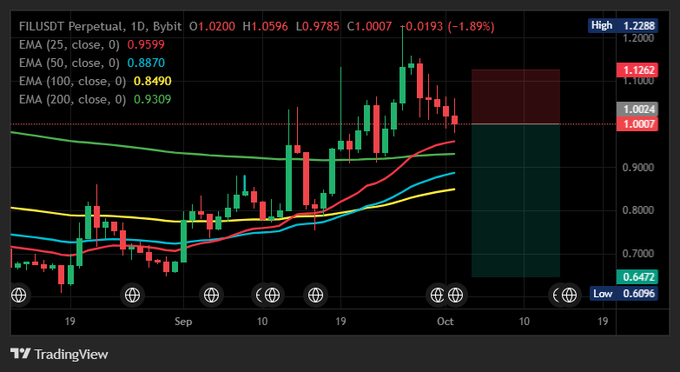Open the rightmost fully visible globe event icon

pyautogui.click(x=569, y=295)
